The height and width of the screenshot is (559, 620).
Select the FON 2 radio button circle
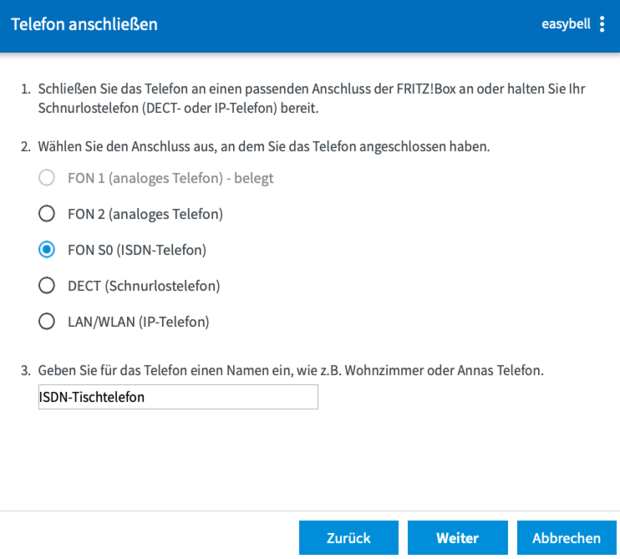46,214
